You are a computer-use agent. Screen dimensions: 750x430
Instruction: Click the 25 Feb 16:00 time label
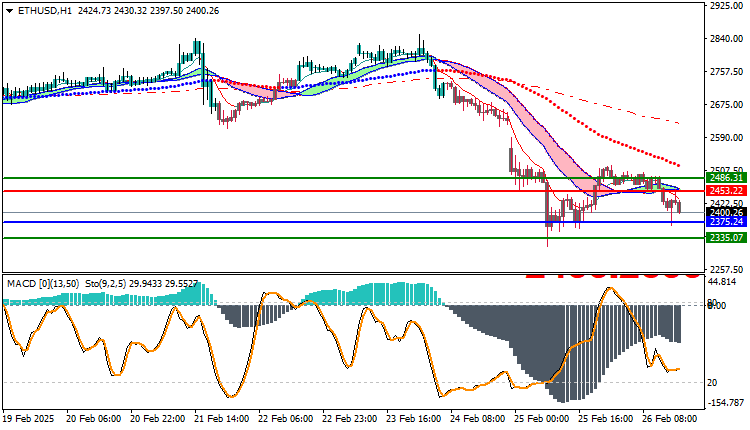[606, 419]
